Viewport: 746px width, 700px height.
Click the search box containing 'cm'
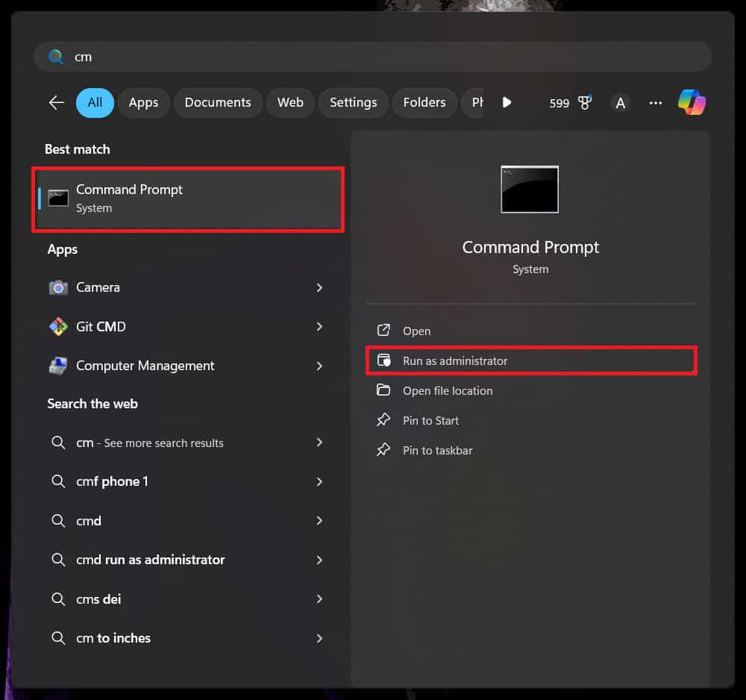point(373,57)
